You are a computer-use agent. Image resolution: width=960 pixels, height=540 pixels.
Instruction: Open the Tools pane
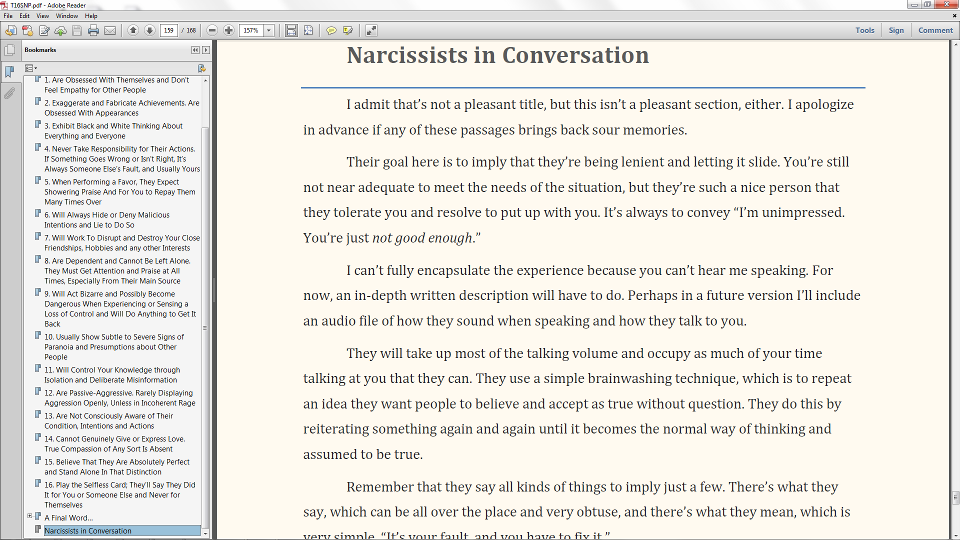pos(865,31)
